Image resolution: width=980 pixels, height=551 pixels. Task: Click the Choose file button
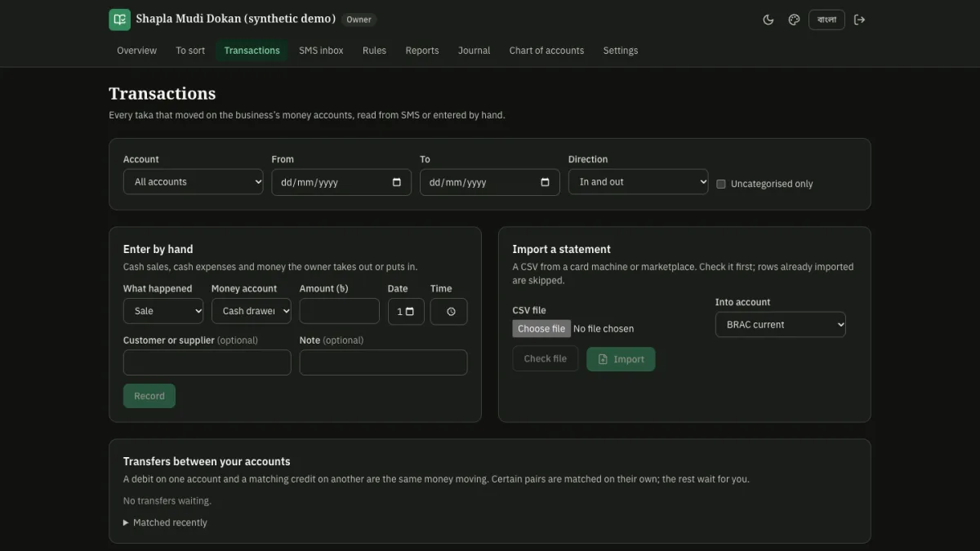(x=541, y=329)
